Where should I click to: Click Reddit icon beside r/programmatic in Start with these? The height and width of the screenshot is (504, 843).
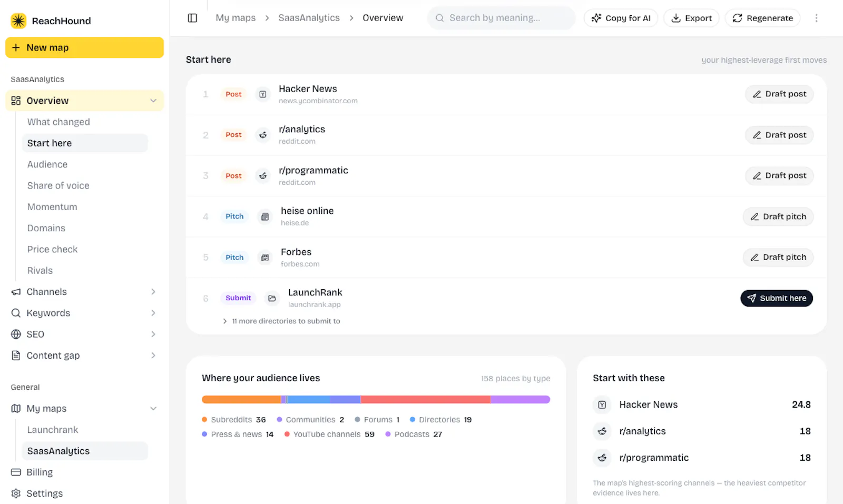tap(602, 458)
